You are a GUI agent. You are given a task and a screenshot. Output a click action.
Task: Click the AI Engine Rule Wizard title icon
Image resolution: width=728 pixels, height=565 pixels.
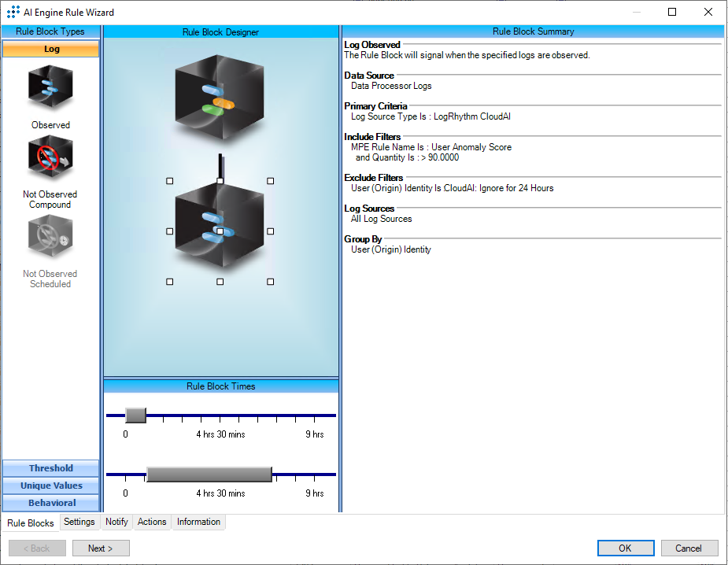pos(13,12)
